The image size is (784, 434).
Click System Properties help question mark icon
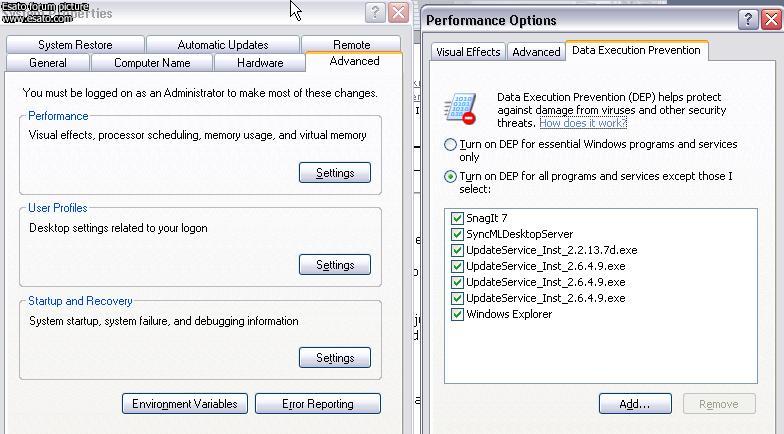pos(375,12)
